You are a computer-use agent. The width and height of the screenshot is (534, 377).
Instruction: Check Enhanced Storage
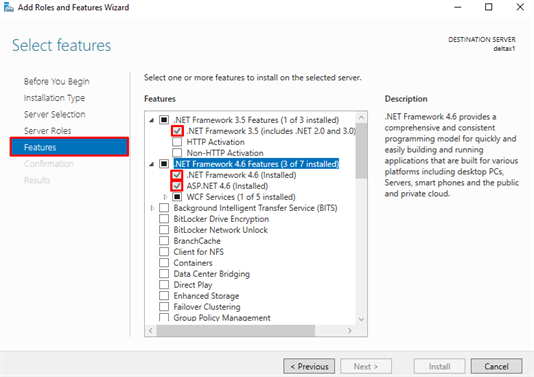[164, 296]
